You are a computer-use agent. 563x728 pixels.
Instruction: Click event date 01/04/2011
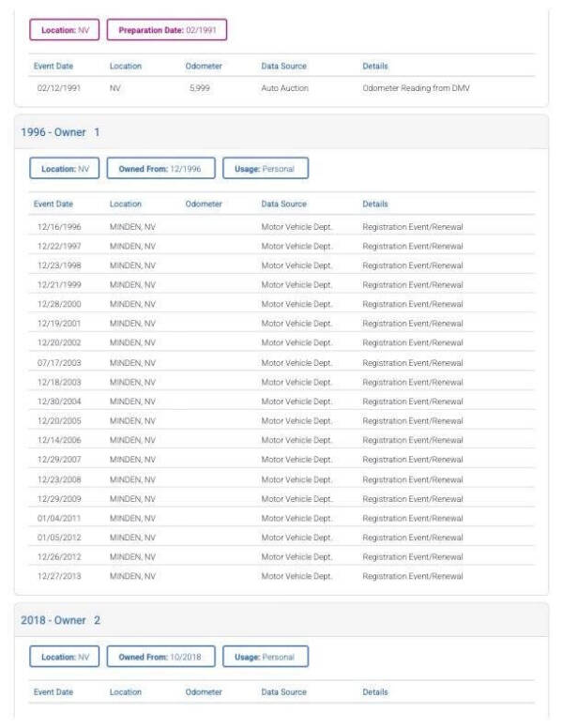pos(59,518)
